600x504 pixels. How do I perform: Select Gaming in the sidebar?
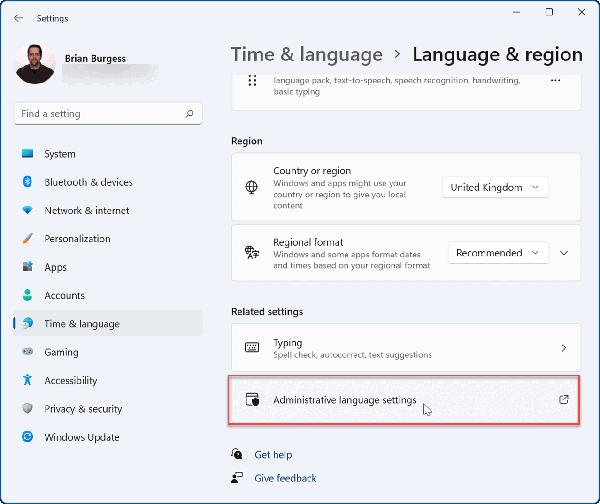coord(108,352)
